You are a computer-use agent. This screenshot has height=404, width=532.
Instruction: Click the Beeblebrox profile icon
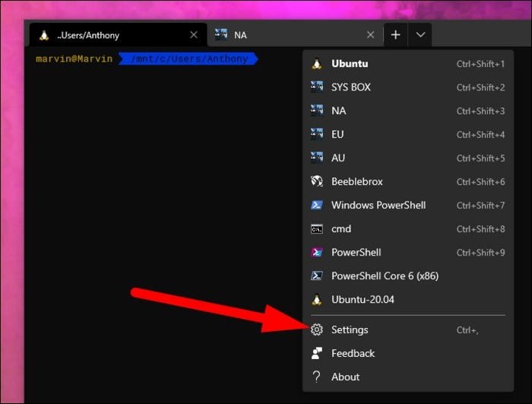click(x=317, y=181)
